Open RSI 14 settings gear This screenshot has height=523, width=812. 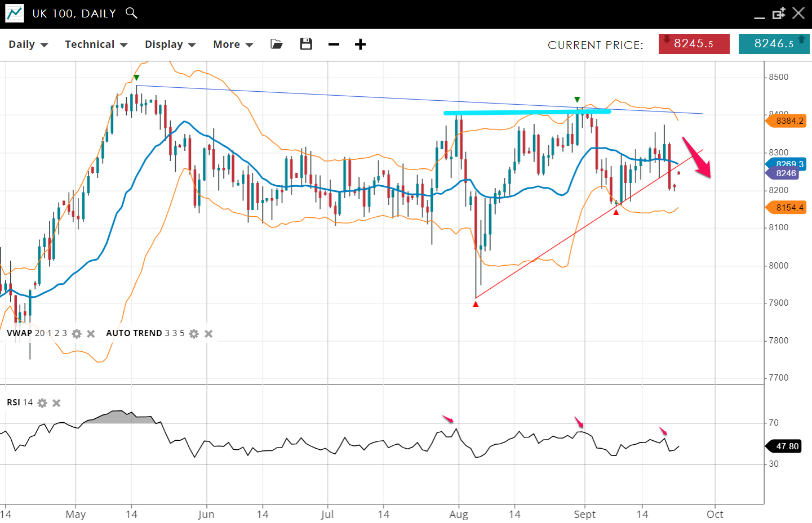[x=42, y=403]
